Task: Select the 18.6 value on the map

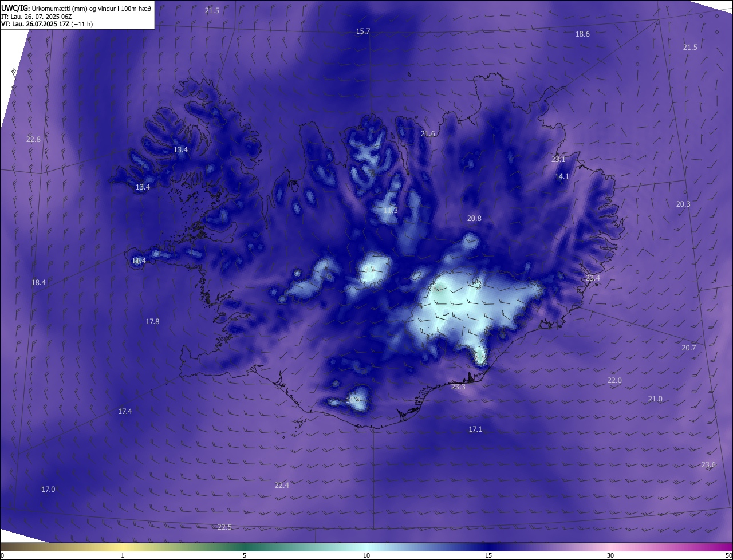Action: pos(582,34)
